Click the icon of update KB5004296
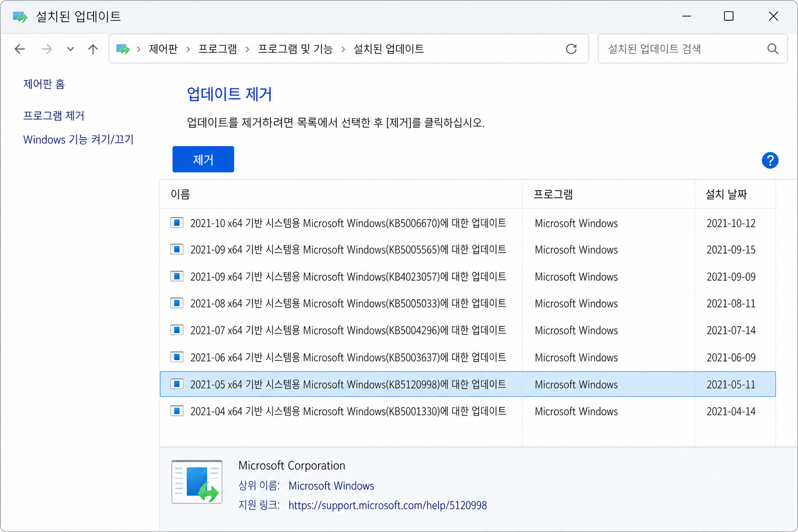This screenshot has height=532, width=798. (x=177, y=330)
